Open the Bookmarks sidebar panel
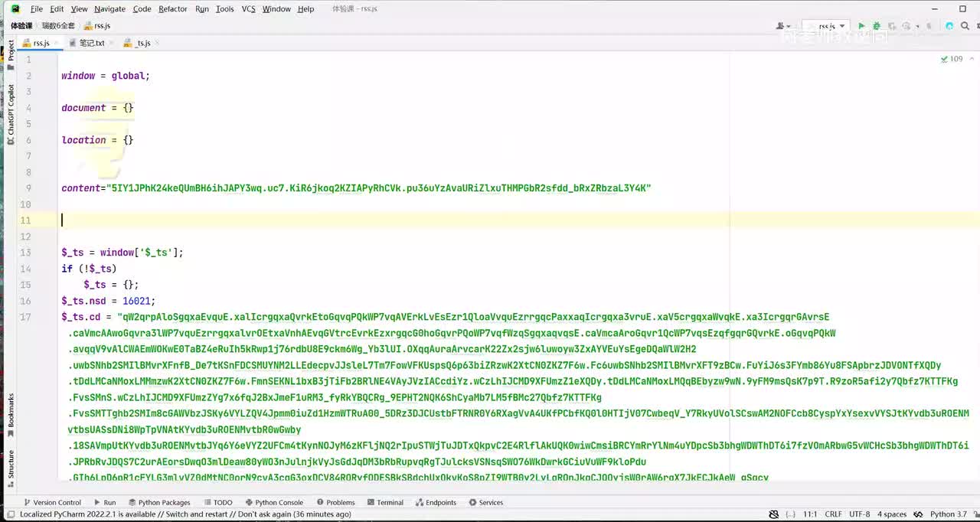The width and height of the screenshot is (980, 522). 11,415
